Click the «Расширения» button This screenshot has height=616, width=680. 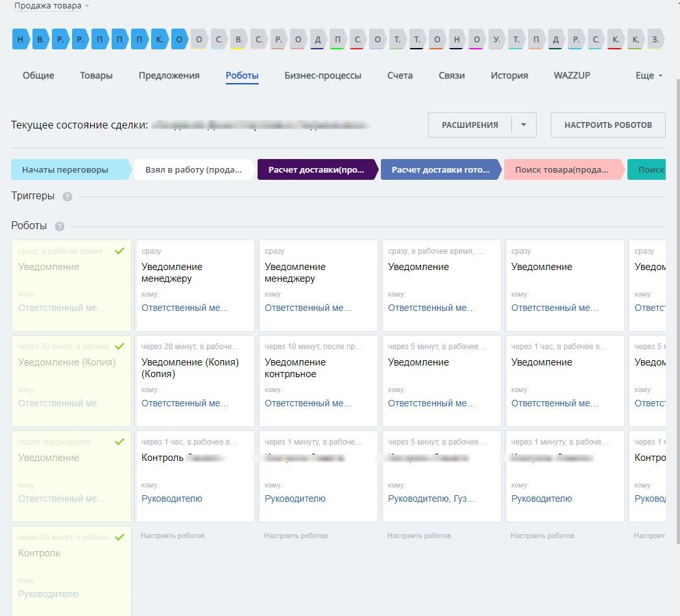click(470, 125)
